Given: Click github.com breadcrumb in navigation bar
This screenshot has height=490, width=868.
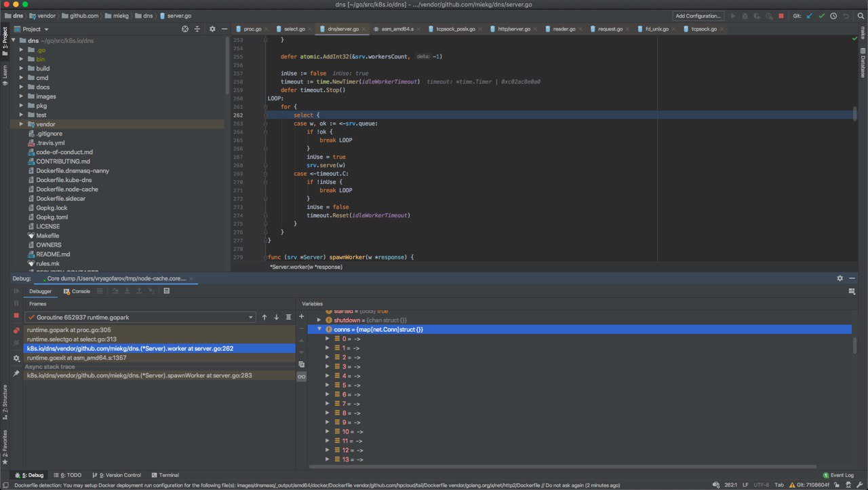Looking at the screenshot, I should click(79, 15).
